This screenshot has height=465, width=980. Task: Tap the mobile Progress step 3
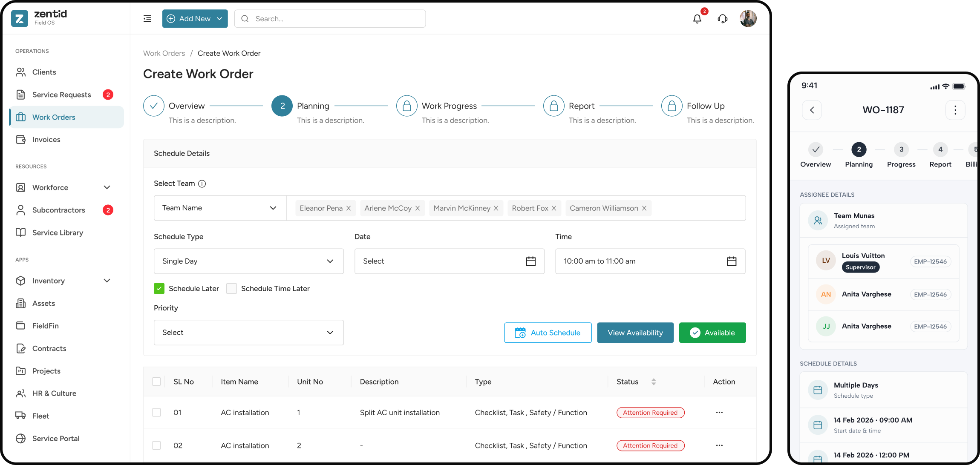[901, 149]
